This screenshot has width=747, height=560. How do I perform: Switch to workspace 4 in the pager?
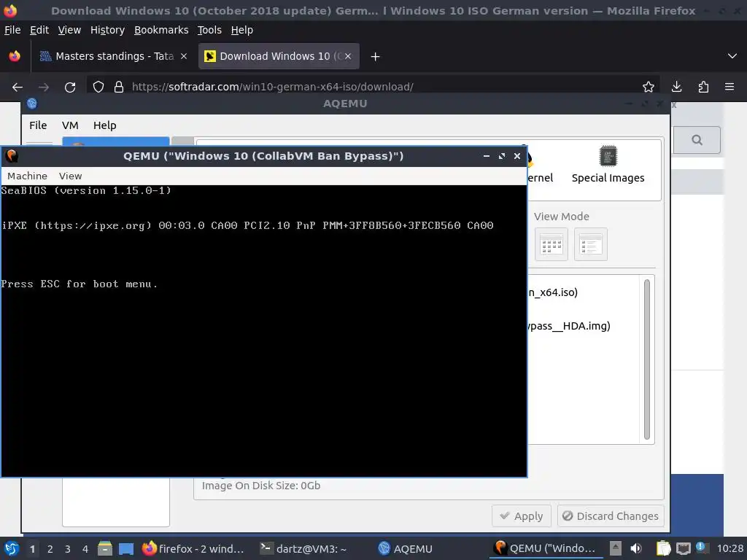[85, 549]
